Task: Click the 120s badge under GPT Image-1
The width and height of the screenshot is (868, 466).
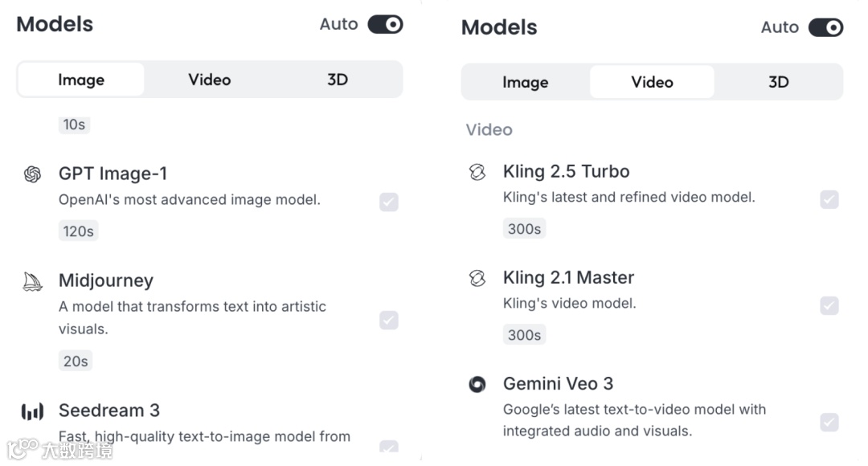Action: point(79,231)
